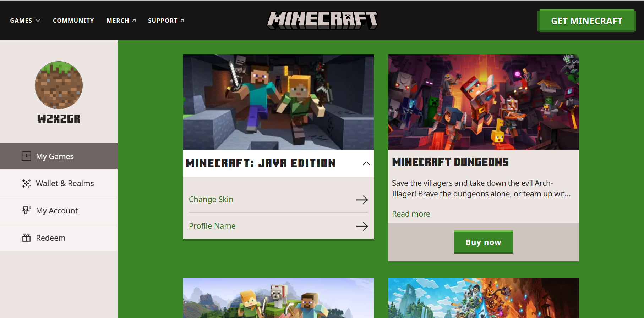Collapse the Minecraft: Java Edition panel
The image size is (644, 318).
tap(366, 163)
